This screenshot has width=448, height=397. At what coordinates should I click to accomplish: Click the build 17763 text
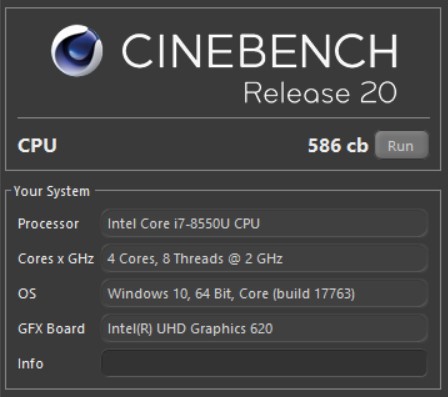[x=314, y=294]
